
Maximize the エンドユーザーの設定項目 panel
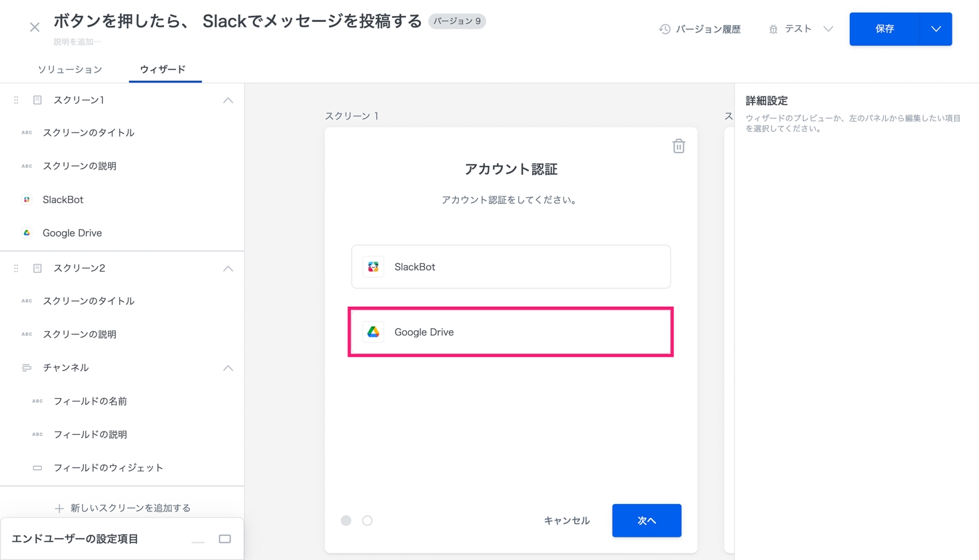(x=224, y=539)
